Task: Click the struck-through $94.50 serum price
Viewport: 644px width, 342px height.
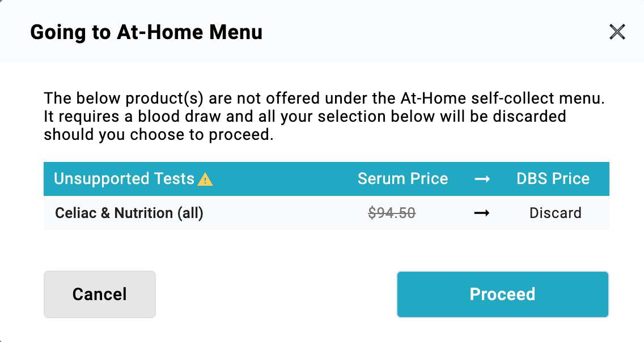Action: [392, 213]
